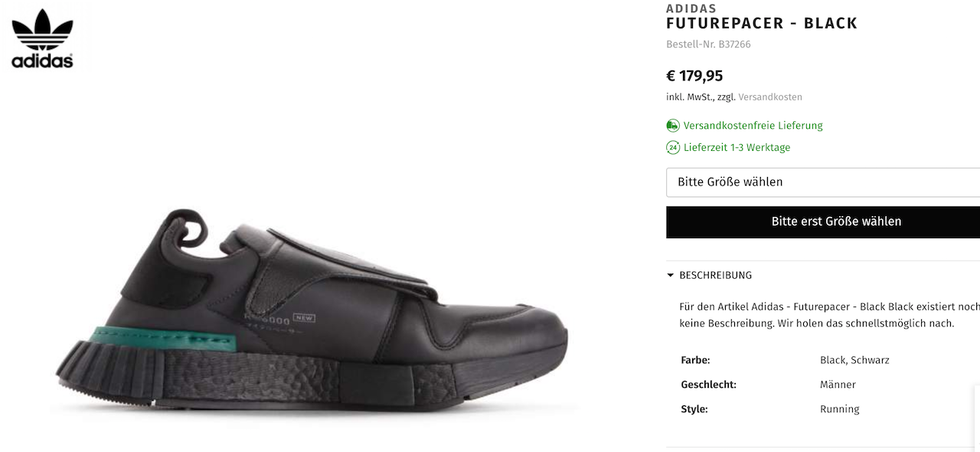The height and width of the screenshot is (452, 980).
Task: Collapse the Beschreibung section arrow
Action: click(x=671, y=276)
